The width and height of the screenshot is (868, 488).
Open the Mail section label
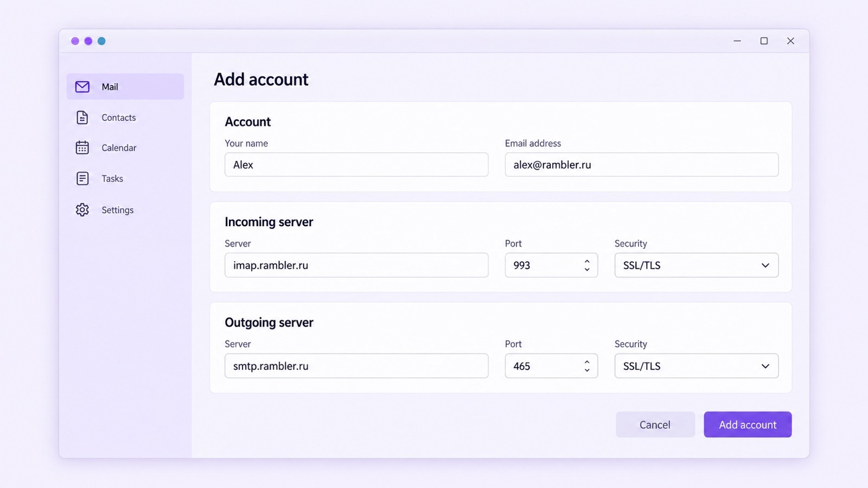pos(110,87)
